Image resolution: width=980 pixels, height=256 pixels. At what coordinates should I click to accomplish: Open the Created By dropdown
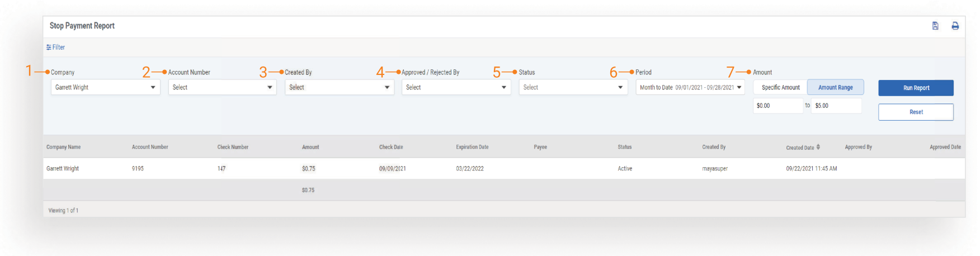click(339, 87)
